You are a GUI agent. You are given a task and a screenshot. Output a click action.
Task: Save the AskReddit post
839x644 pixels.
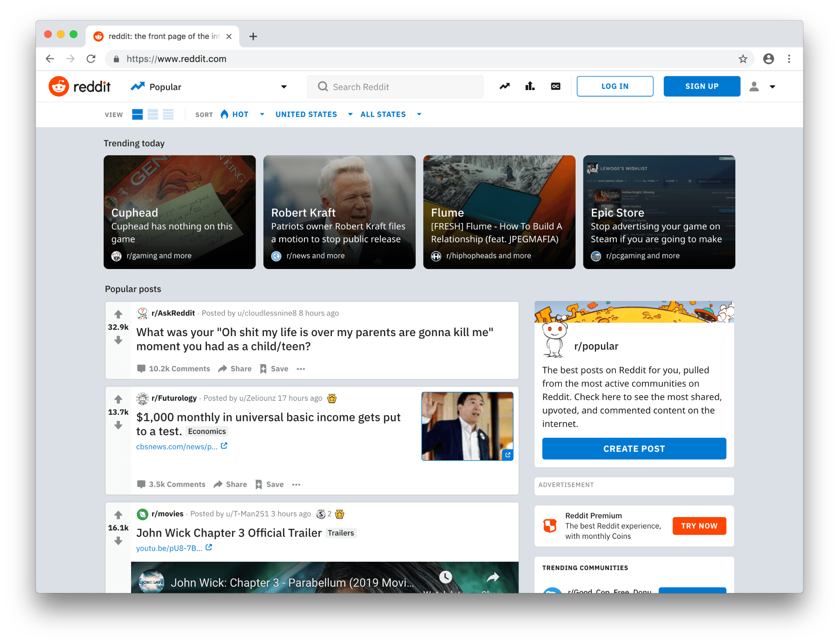point(274,369)
